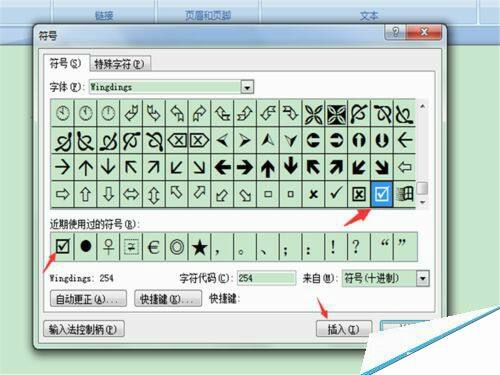Select the outlined left-right double arrow symbol
This screenshot has width=500, height=375.
(131, 194)
